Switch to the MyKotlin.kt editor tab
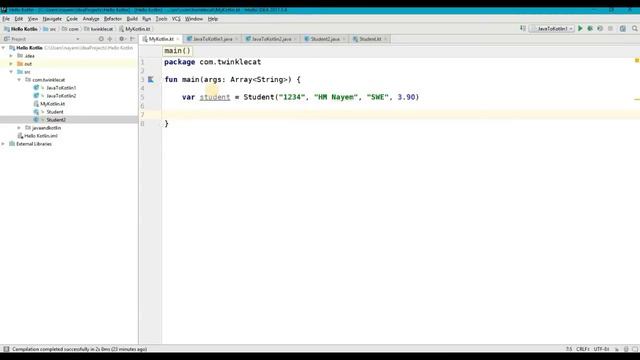 (161, 39)
